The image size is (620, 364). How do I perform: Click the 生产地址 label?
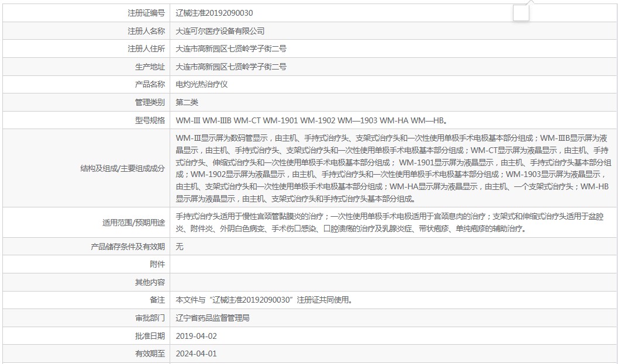coord(150,67)
